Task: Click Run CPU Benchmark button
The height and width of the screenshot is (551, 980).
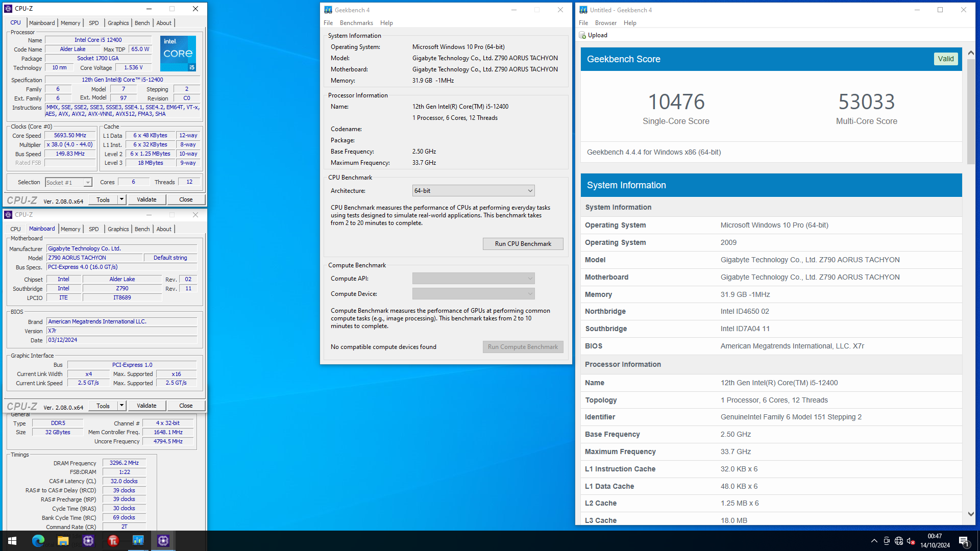Action: tap(523, 244)
